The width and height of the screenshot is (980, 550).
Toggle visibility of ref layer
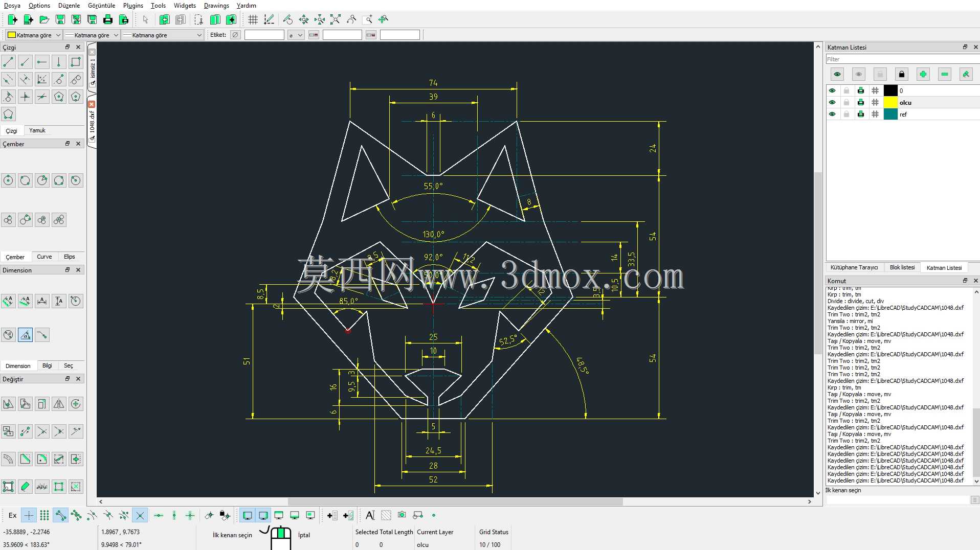pyautogui.click(x=832, y=114)
